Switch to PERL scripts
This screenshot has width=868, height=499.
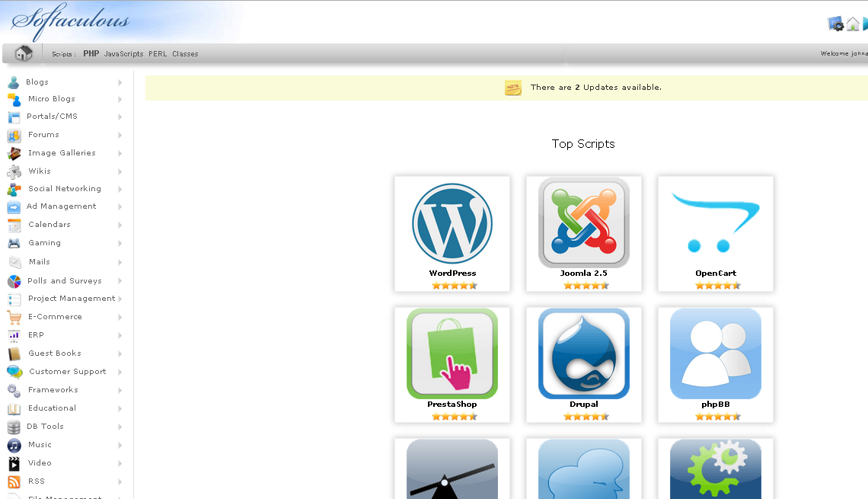(x=157, y=54)
